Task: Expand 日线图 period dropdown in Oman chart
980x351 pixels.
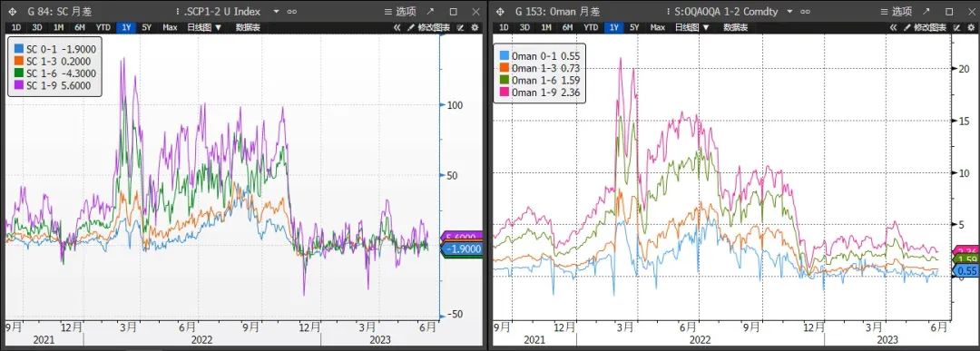Action: pos(691,27)
